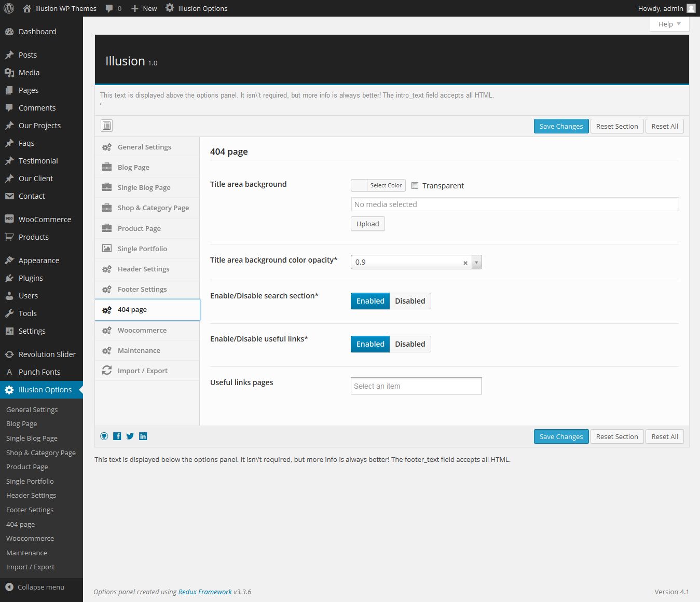Set the search section to Disabled

[410, 301]
